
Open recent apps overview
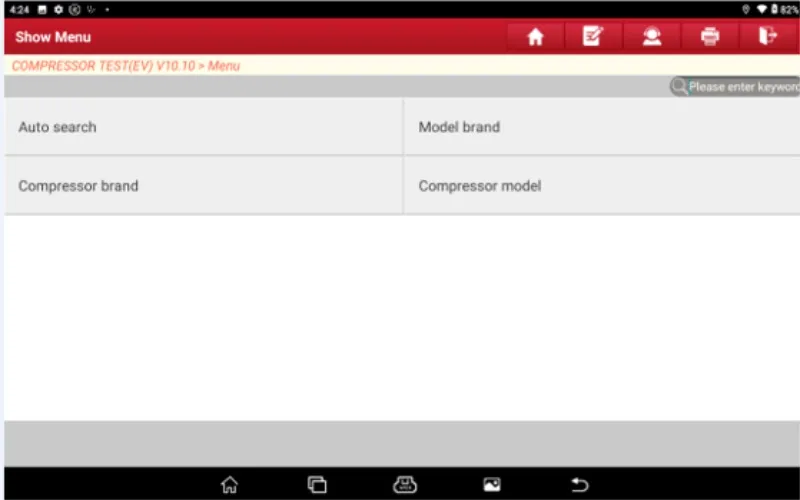[317, 485]
